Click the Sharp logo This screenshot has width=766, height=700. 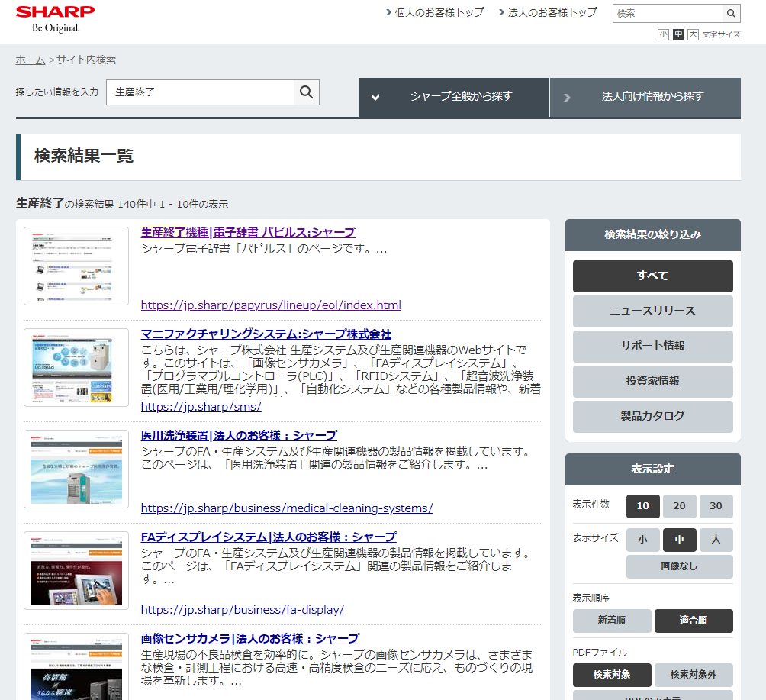pyautogui.click(x=55, y=18)
